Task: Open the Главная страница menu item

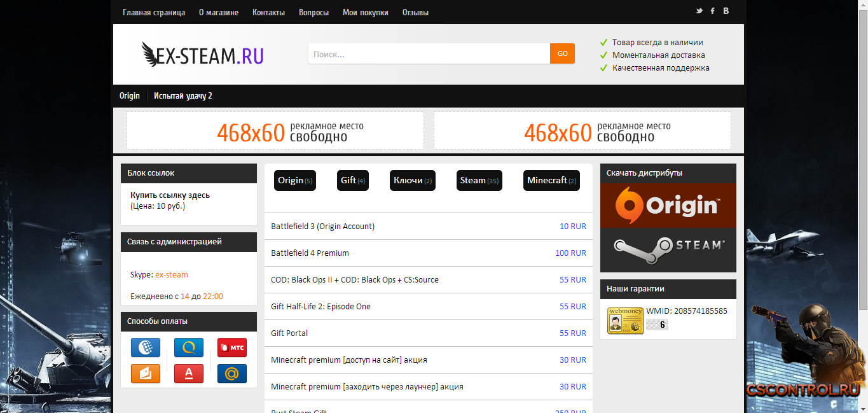Action: [154, 12]
